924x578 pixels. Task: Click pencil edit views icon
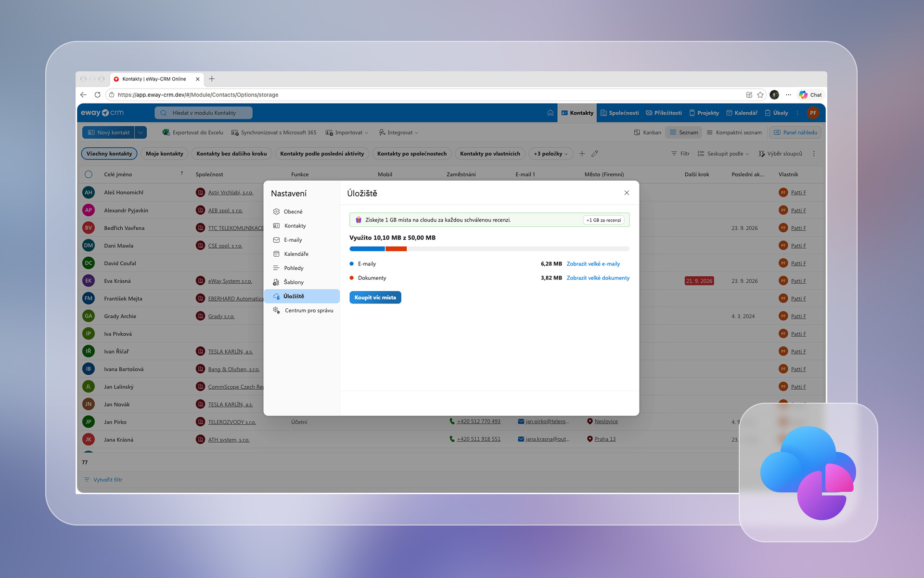pyautogui.click(x=595, y=154)
